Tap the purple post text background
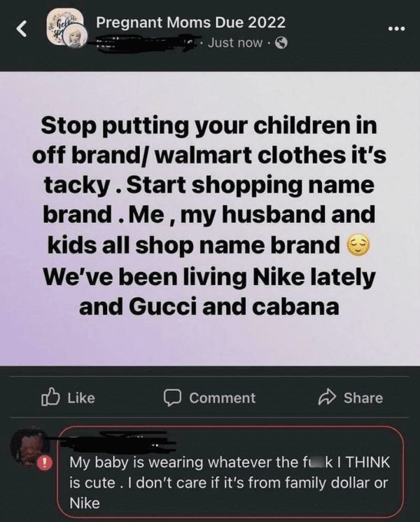This screenshot has height=522, width=420. coord(210,219)
